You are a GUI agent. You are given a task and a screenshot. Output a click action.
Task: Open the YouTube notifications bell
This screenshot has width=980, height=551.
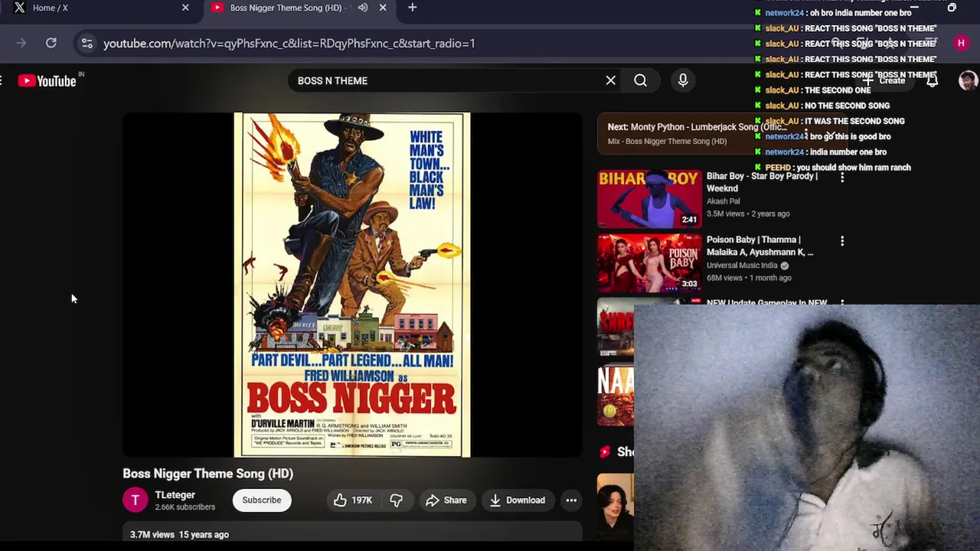point(932,80)
